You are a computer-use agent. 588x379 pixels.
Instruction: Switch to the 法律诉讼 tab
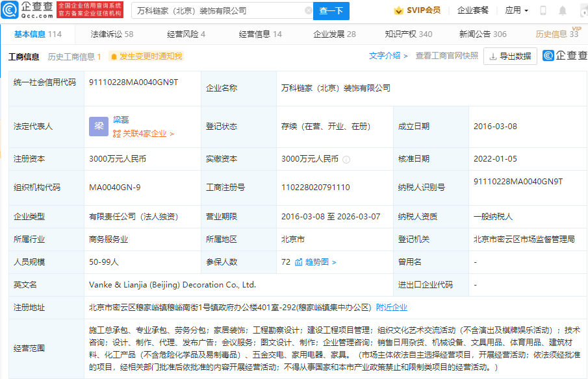(x=112, y=34)
